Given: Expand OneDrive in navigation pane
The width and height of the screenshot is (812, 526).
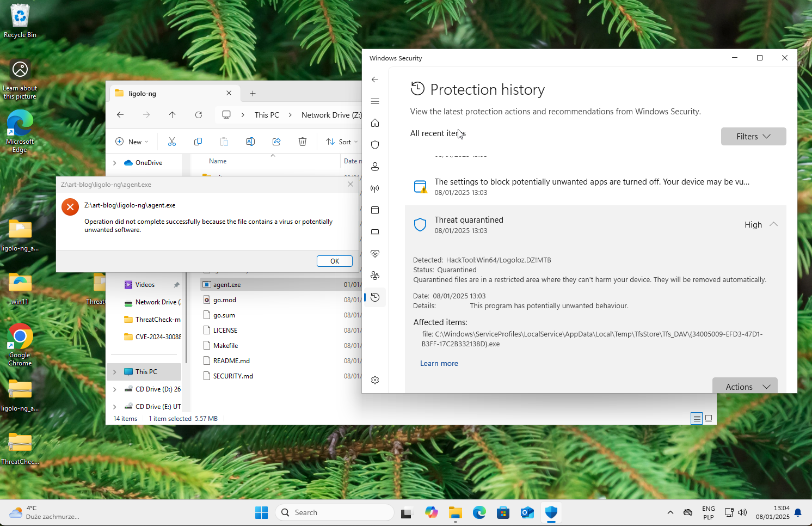Looking at the screenshot, I should coord(115,163).
